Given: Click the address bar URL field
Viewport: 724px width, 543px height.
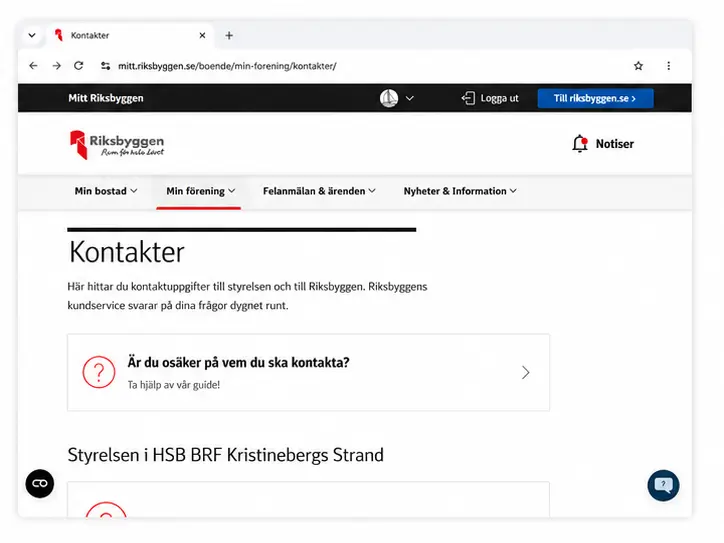Looking at the screenshot, I should (227, 66).
